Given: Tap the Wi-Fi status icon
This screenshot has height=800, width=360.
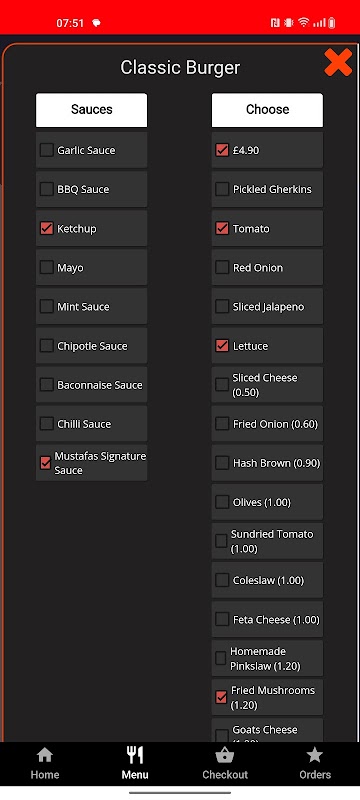Looking at the screenshot, I should click(304, 22).
